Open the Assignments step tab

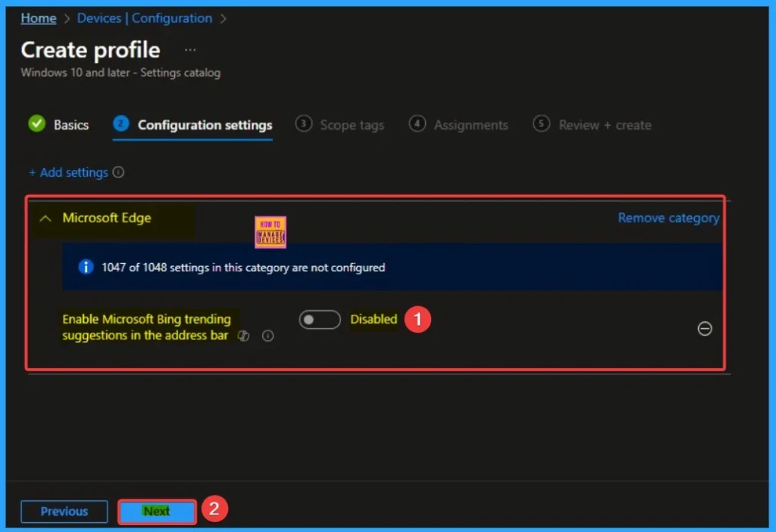[458, 125]
